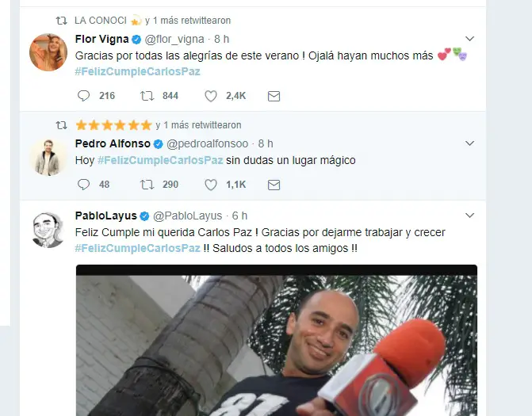
Task: Open Pedro Alfonso tweet options chevron
Action: click(x=469, y=143)
